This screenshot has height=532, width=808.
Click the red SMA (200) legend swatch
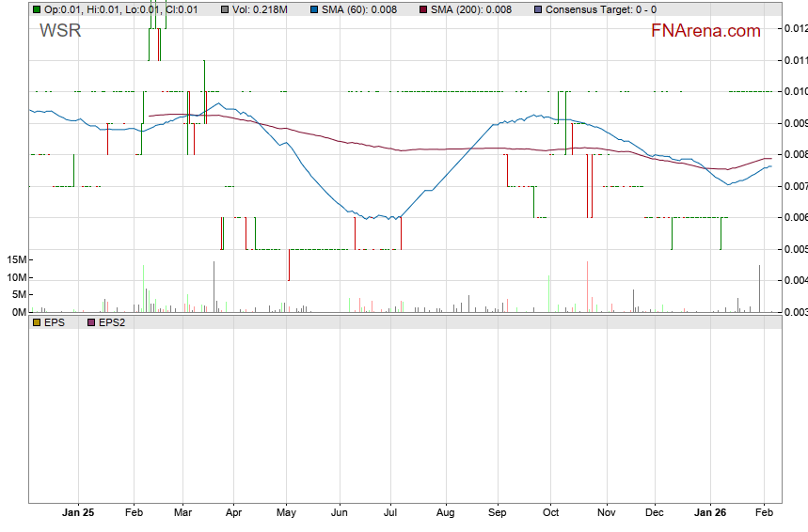pyautogui.click(x=422, y=9)
